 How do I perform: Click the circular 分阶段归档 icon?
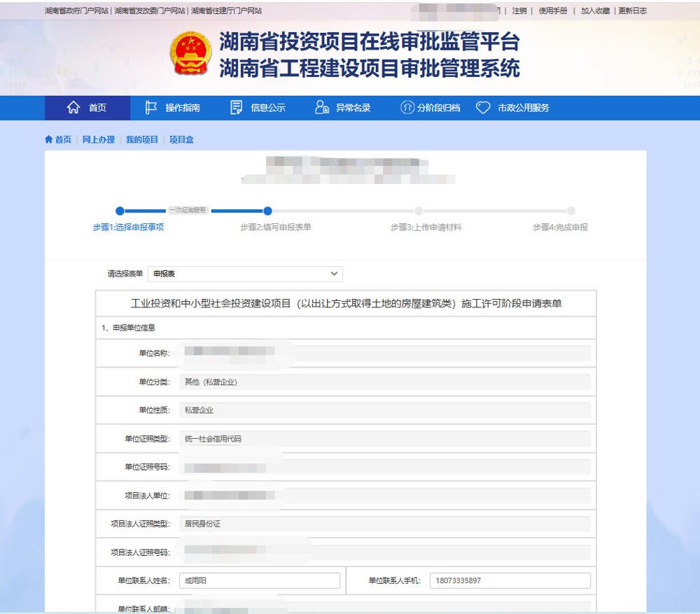click(x=406, y=107)
